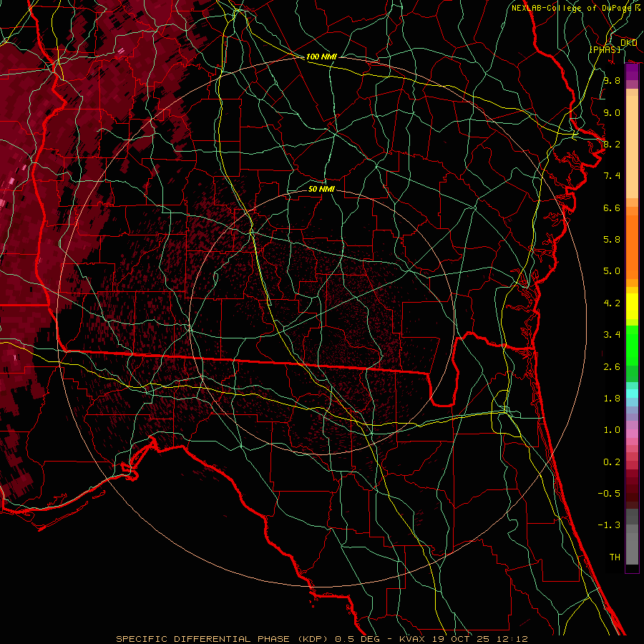Screen dimensions: 644x644
Task: Pick the yellow segment of color bar
Action: (632, 306)
